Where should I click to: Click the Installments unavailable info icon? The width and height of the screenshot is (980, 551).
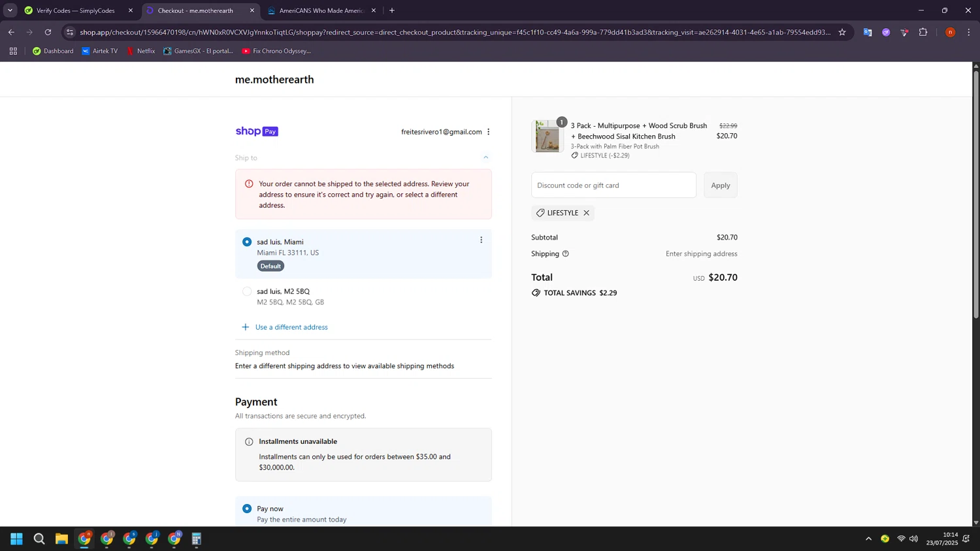click(249, 442)
